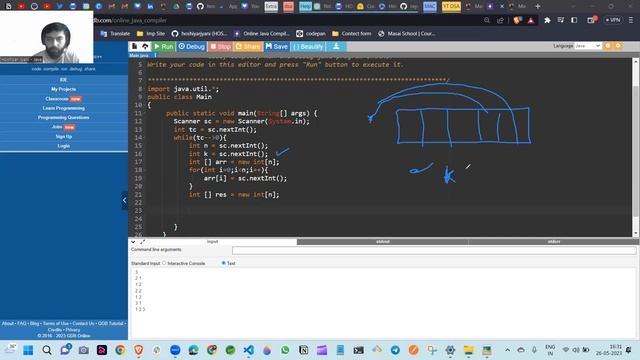This screenshot has height=360, width=640.
Task: Open the Contact form bookmark folder
Action: [x=352, y=33]
